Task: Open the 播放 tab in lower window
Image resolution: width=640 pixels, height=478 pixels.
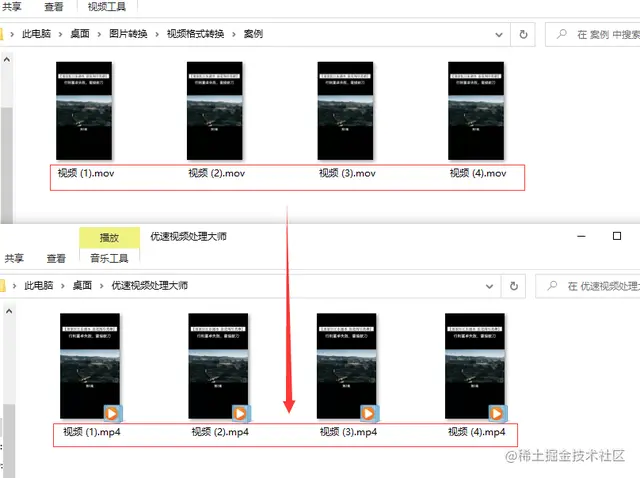Action: (109, 238)
